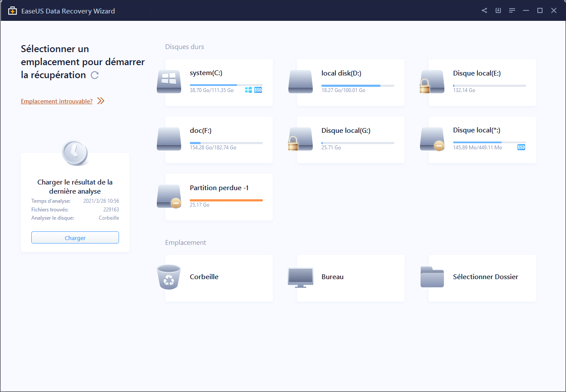
Task: Click the EaseUS app logo in the title bar
Action: tap(13, 11)
